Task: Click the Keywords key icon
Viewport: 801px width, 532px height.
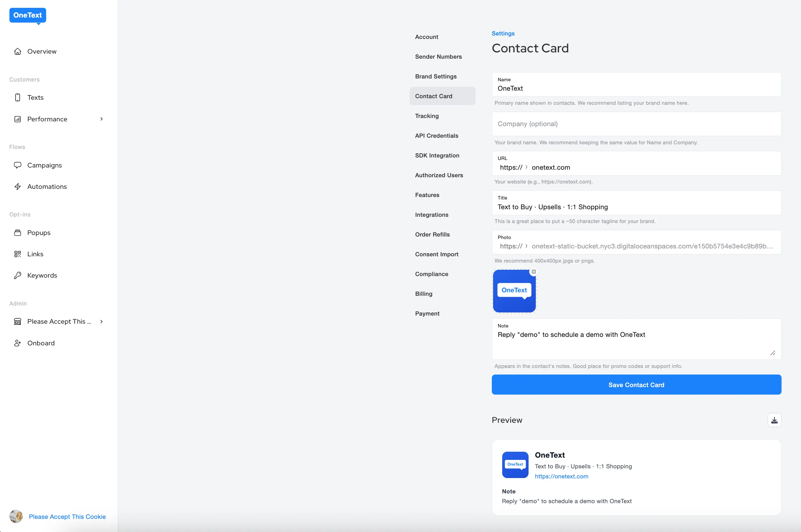Action: tap(18, 275)
